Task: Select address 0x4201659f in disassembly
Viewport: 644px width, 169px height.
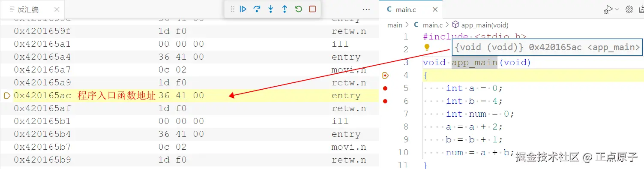Action: [x=42, y=31]
